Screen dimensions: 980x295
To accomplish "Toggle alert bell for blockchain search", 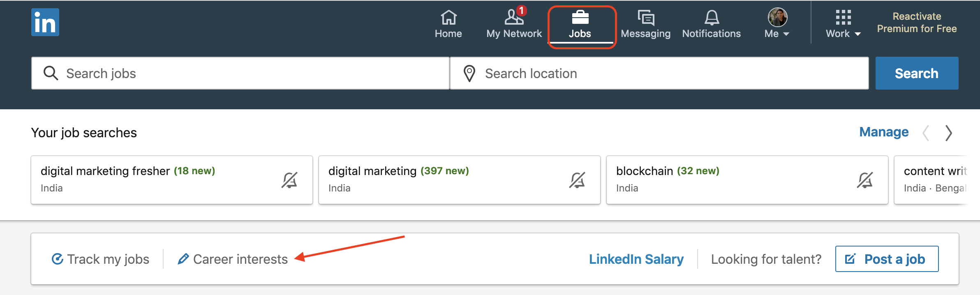I will point(865,180).
